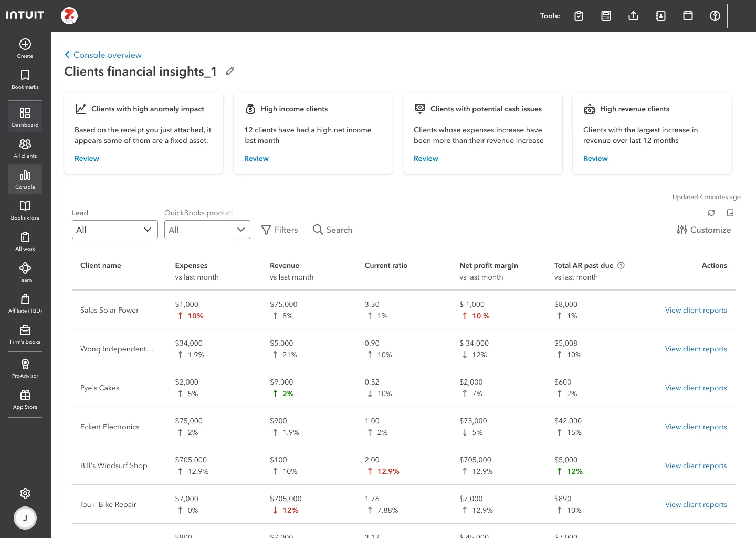The image size is (756, 538).
Task: Review Clients with potential cash issues
Action: [426, 158]
